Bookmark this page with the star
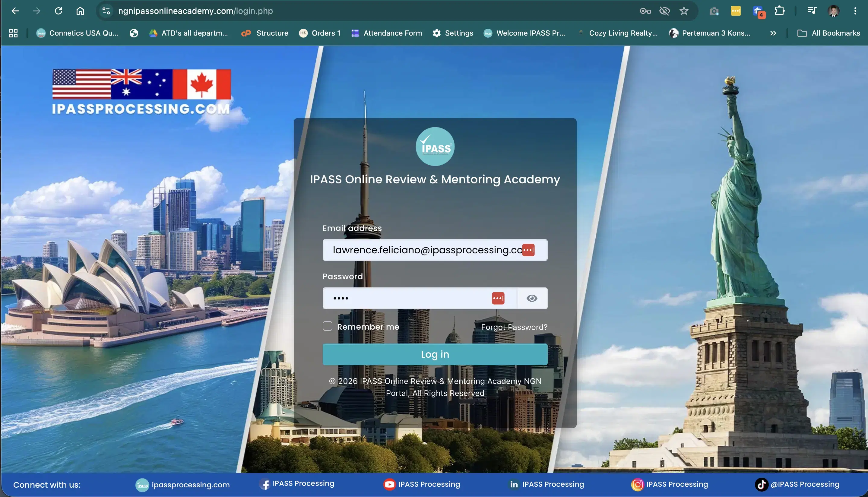 pyautogui.click(x=684, y=11)
